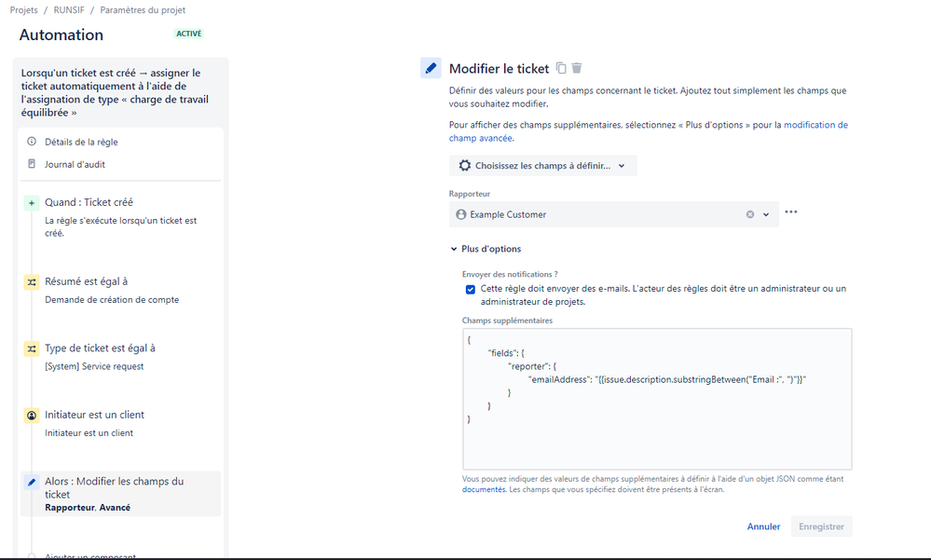Viewport: 931px width, 560px height.
Task: Click the user avatar in Rapporteur field
Action: pos(460,214)
